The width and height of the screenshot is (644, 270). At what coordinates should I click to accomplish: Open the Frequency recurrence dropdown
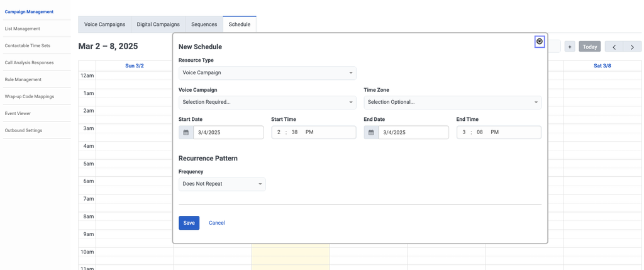222,184
